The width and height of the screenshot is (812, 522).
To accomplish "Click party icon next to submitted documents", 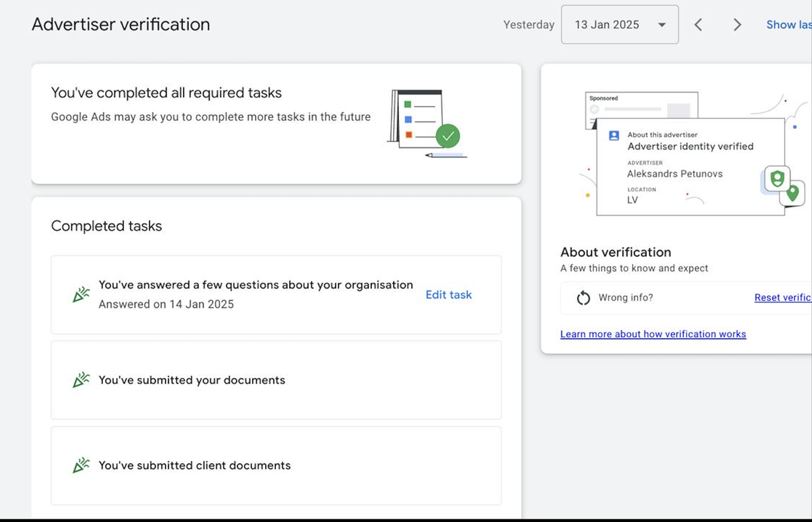I will click(81, 380).
